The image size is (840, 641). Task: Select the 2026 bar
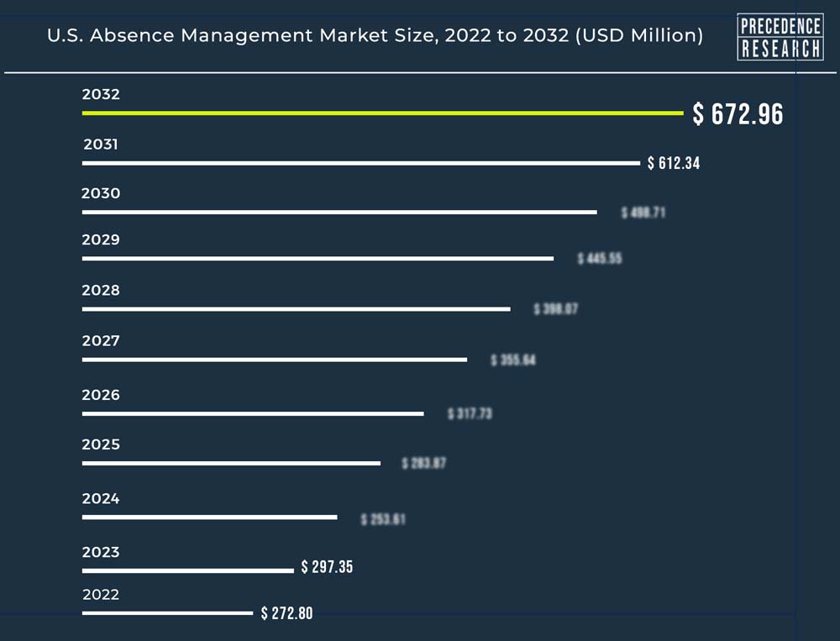click(253, 414)
